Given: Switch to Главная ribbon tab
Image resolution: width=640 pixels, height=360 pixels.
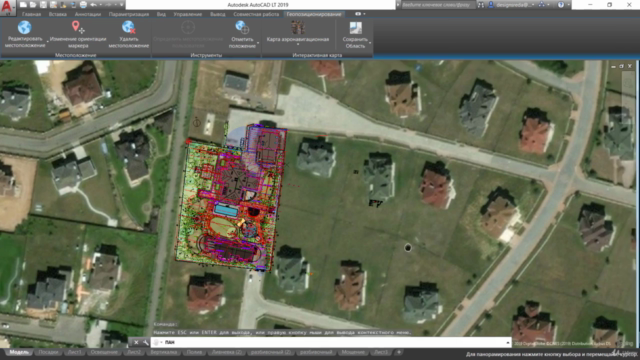Looking at the screenshot, I should [31, 14].
